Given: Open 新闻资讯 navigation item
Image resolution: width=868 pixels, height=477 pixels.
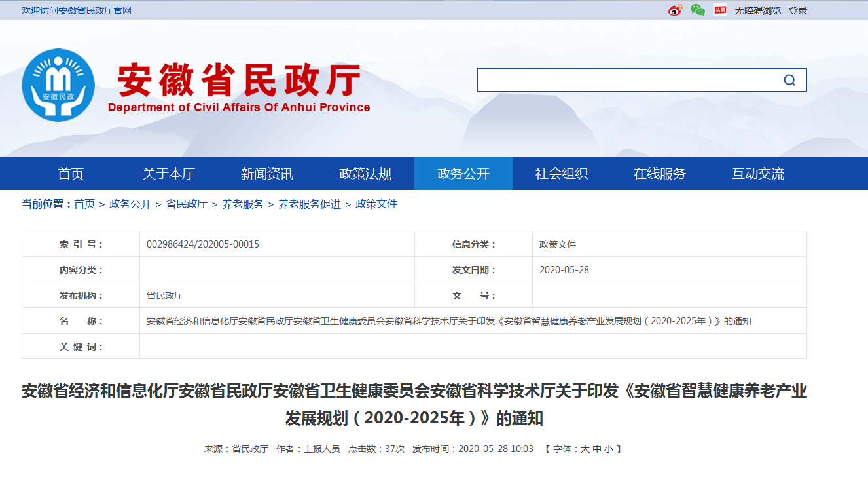Looking at the screenshot, I should pyautogui.click(x=267, y=174).
